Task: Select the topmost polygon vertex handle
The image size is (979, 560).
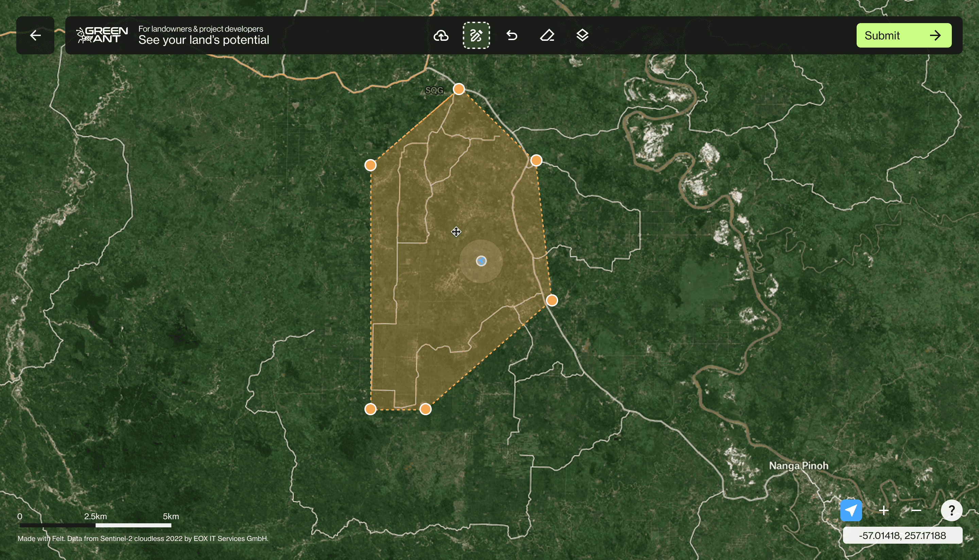Action: coord(459,89)
